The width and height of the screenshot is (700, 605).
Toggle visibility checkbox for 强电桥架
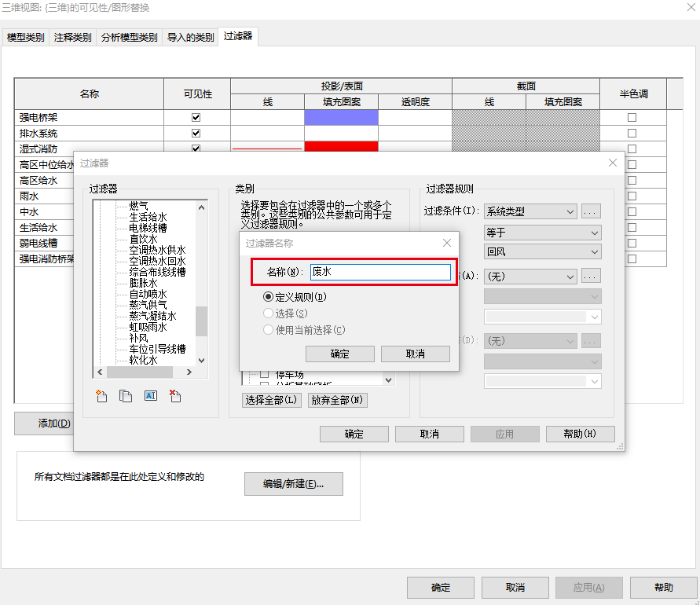[x=196, y=117]
